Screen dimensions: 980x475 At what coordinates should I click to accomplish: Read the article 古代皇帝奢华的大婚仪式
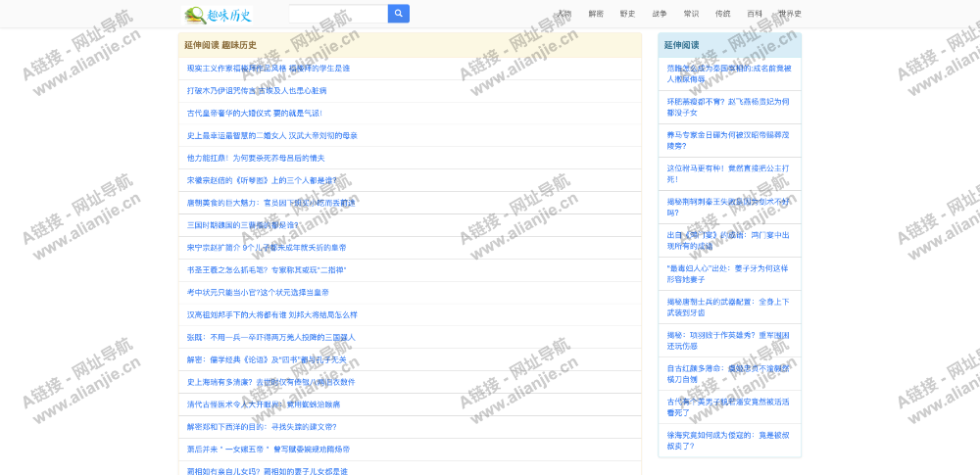(254, 113)
